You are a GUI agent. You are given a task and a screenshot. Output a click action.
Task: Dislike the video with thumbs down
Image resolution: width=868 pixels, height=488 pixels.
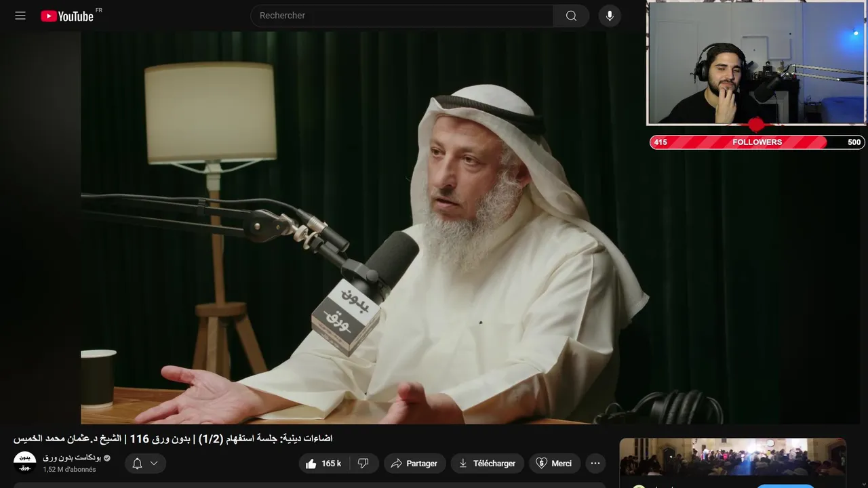pos(363,464)
